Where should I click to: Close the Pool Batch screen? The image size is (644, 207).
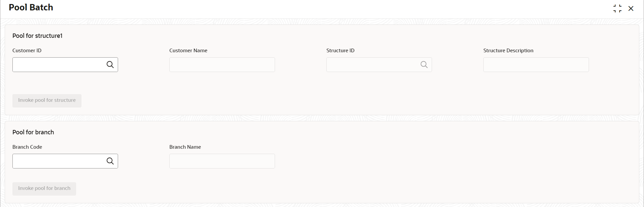coord(631,8)
